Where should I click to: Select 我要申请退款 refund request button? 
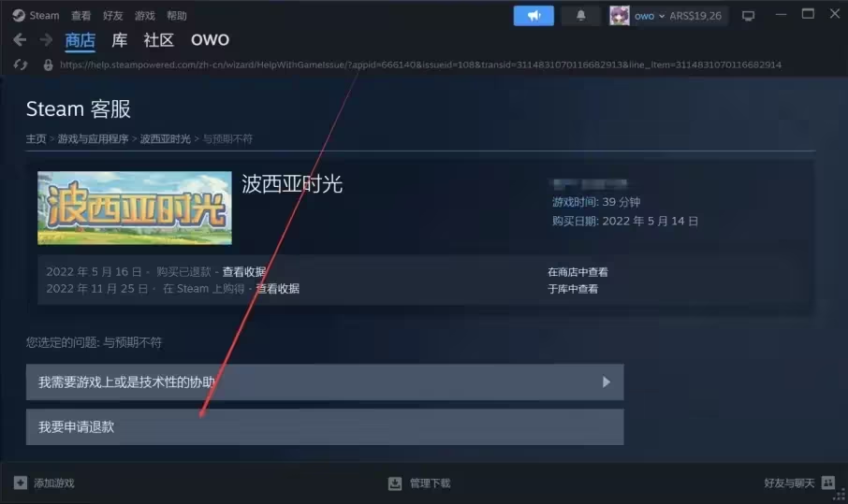click(325, 426)
